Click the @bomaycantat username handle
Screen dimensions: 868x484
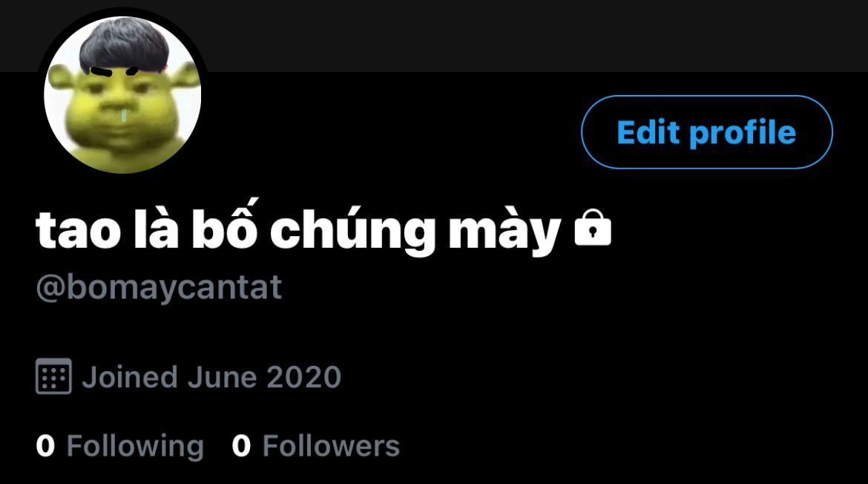tap(159, 287)
